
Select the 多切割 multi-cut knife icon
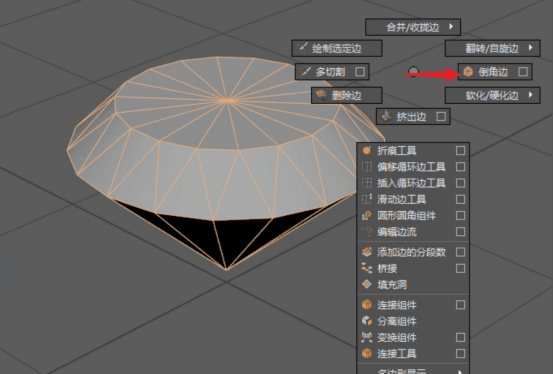tap(305, 72)
